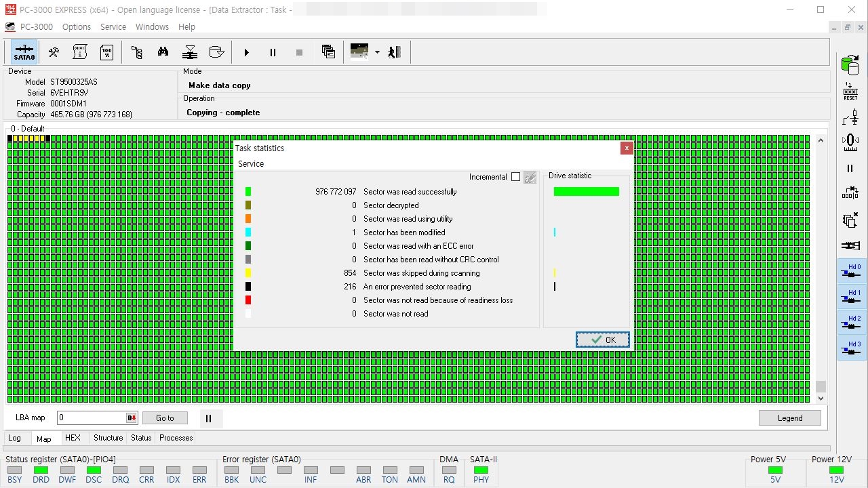Open the Legend panel
This screenshot has width=868, height=488.
789,418
